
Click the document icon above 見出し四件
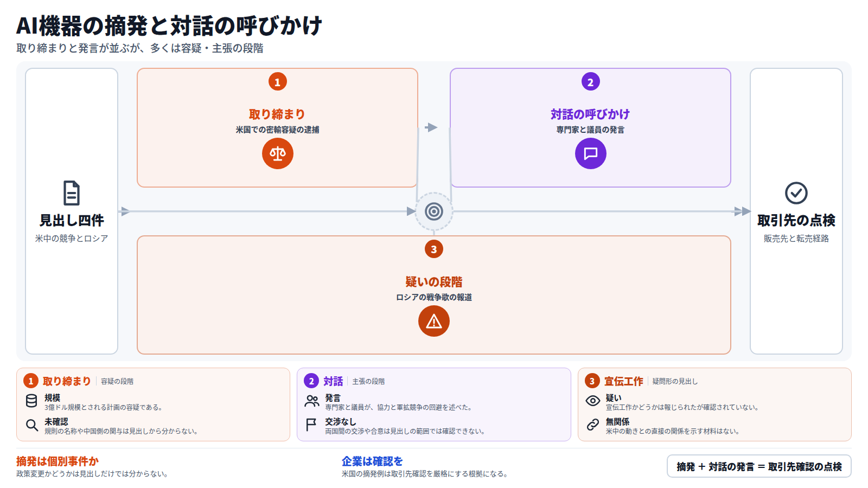tap(72, 193)
